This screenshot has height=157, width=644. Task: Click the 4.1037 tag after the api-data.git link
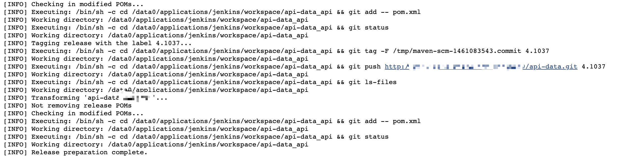593,67
